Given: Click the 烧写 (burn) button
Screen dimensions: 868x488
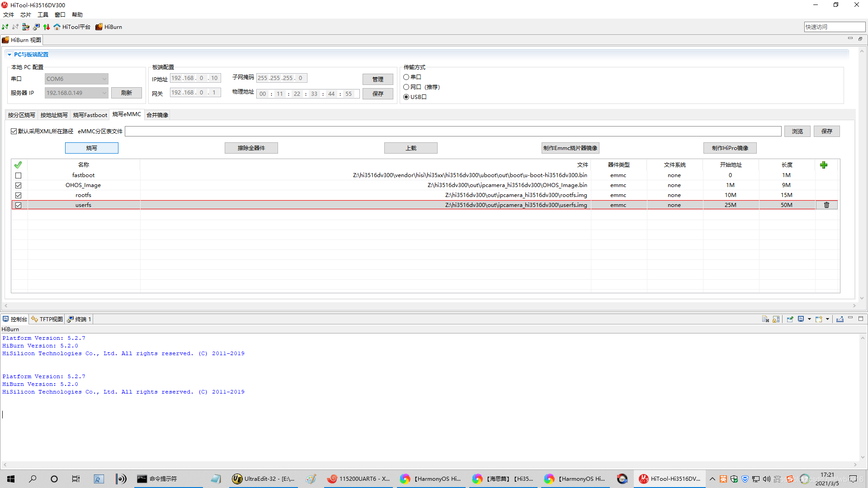Looking at the screenshot, I should [x=92, y=148].
